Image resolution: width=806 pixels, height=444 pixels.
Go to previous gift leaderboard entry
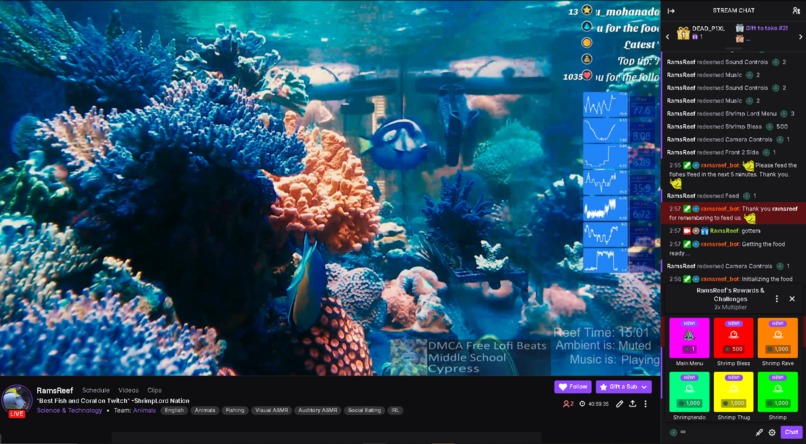point(667,36)
